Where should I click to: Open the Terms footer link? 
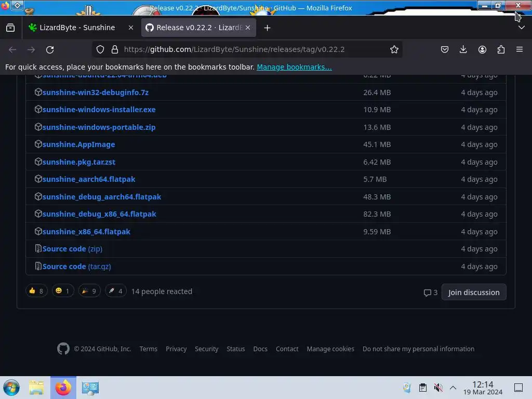click(148, 349)
